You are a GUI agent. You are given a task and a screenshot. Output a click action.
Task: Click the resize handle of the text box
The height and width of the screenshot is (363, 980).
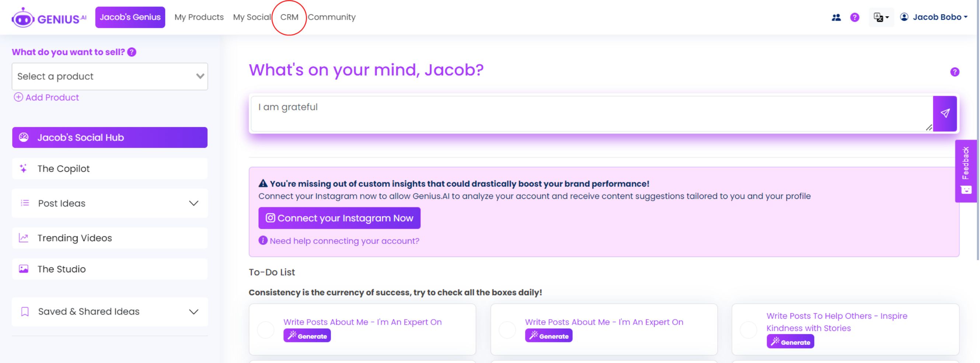click(x=929, y=128)
